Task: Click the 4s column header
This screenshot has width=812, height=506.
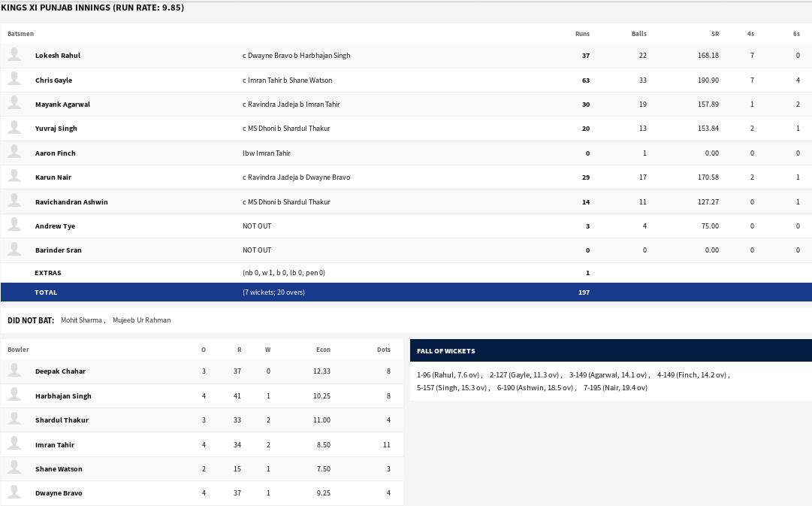Action: (x=750, y=34)
